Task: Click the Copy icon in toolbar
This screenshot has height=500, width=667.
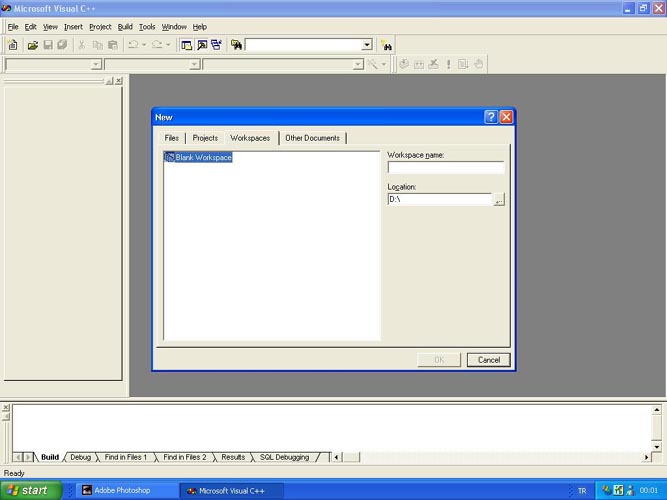Action: tap(97, 45)
